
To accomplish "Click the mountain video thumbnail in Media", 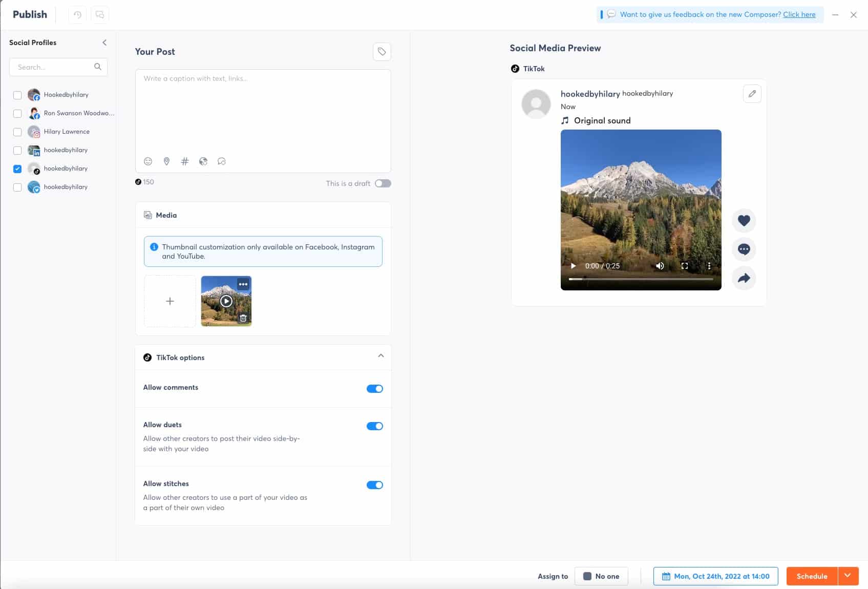I will (x=226, y=301).
